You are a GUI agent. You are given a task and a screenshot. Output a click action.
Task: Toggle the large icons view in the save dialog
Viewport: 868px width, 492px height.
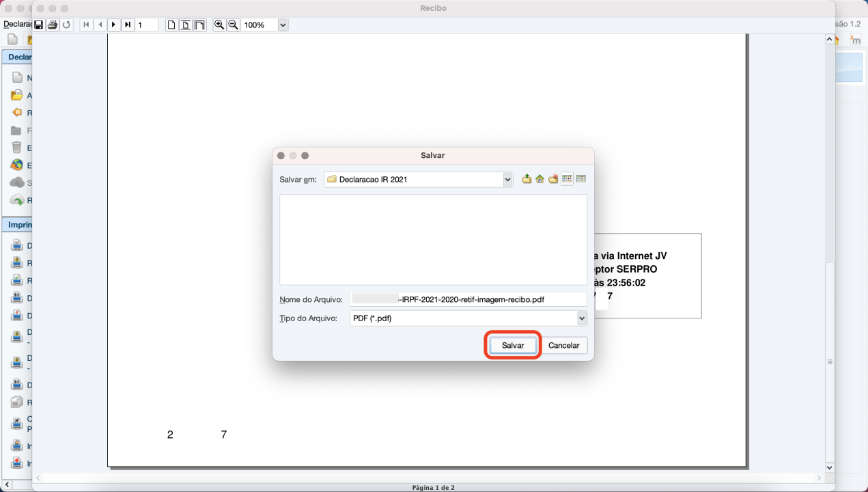(565, 178)
